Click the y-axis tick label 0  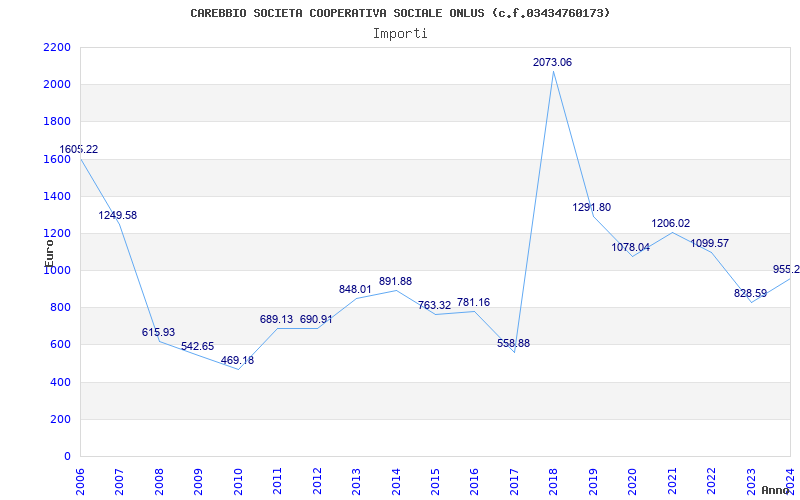(67, 457)
